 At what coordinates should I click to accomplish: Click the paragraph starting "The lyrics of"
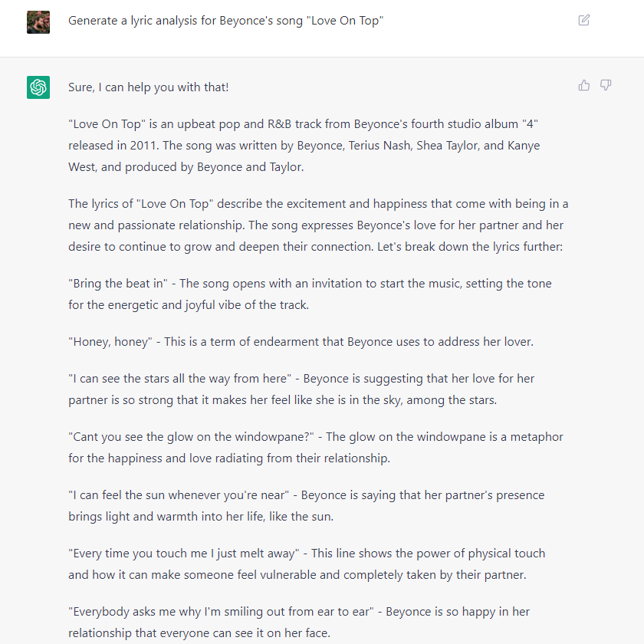pos(318,225)
